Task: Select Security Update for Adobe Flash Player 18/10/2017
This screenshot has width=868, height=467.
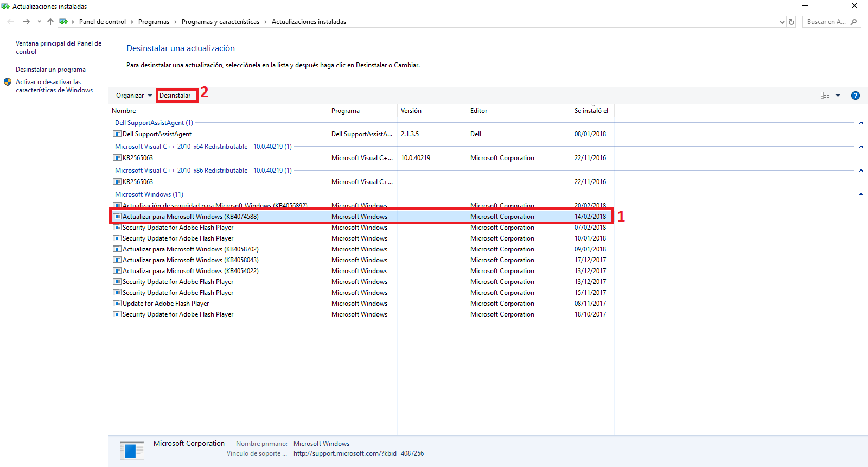Action: (362, 314)
